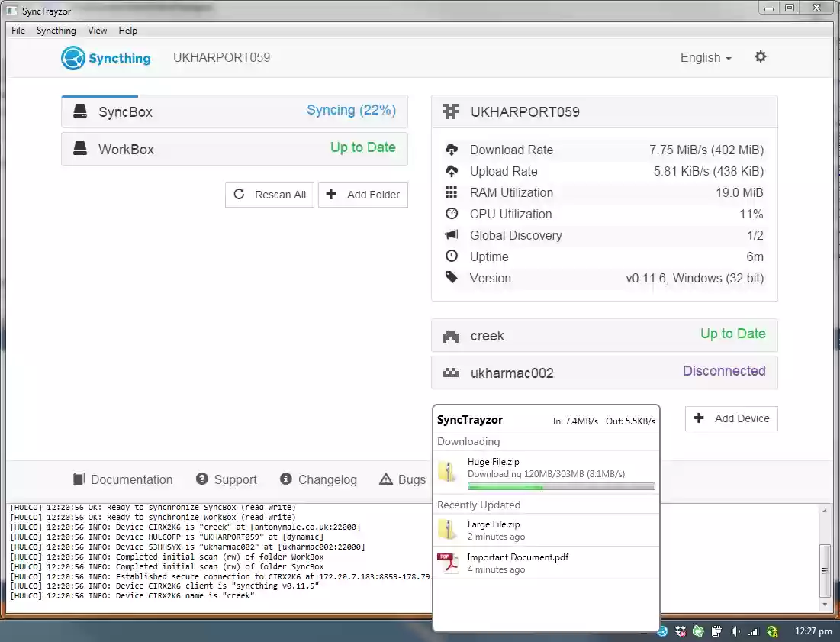Click the SyncTrayzor tray icon
Image resolution: width=840 pixels, height=642 pixels.
pyautogui.click(x=661, y=631)
